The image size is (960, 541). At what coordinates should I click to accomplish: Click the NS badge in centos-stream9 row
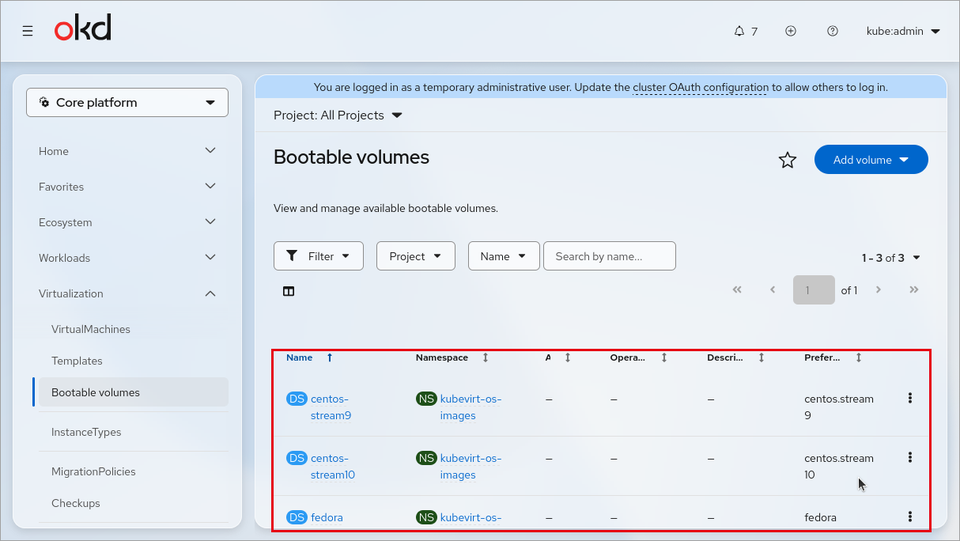click(426, 399)
